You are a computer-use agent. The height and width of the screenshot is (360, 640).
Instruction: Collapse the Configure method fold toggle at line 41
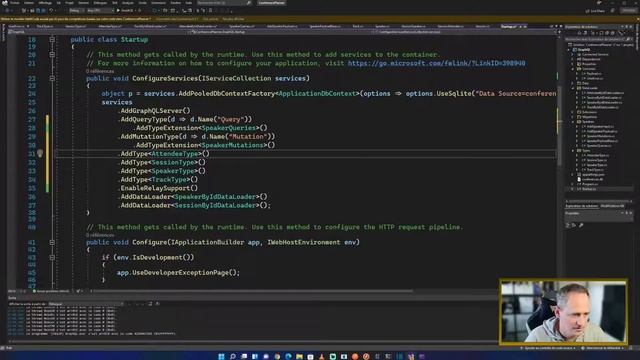pos(52,242)
